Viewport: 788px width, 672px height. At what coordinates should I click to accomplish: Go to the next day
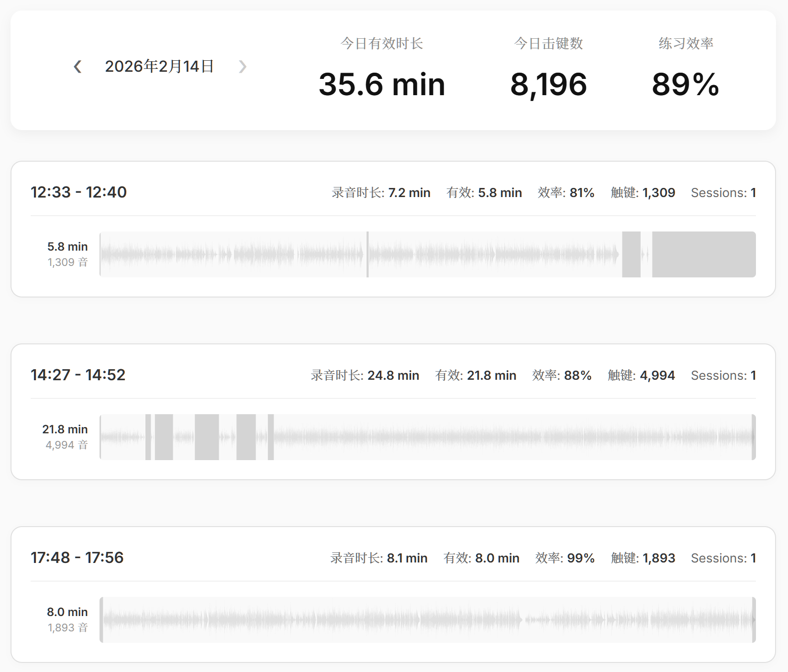point(243,66)
